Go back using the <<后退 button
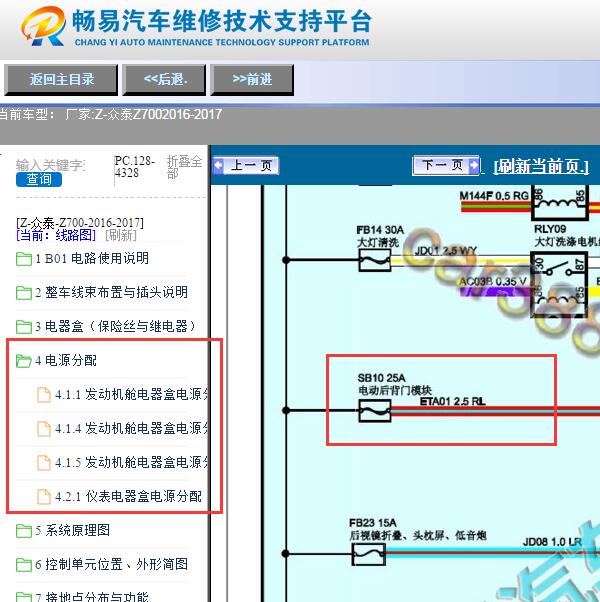 pos(164,79)
